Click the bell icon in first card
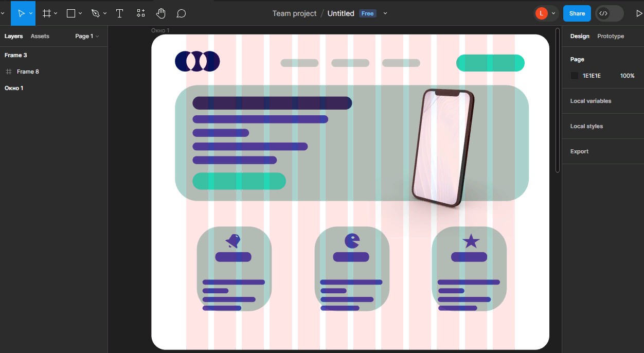This screenshot has height=353, width=644. pos(233,241)
